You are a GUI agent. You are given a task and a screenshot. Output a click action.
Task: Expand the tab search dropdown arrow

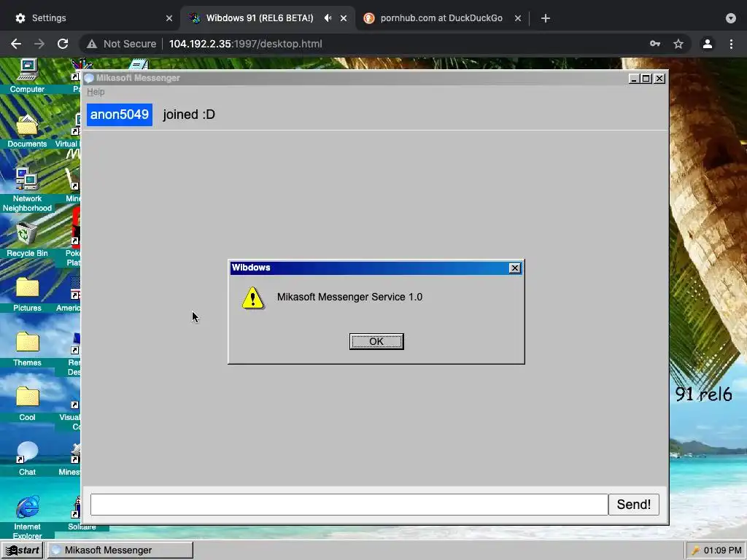(731, 18)
